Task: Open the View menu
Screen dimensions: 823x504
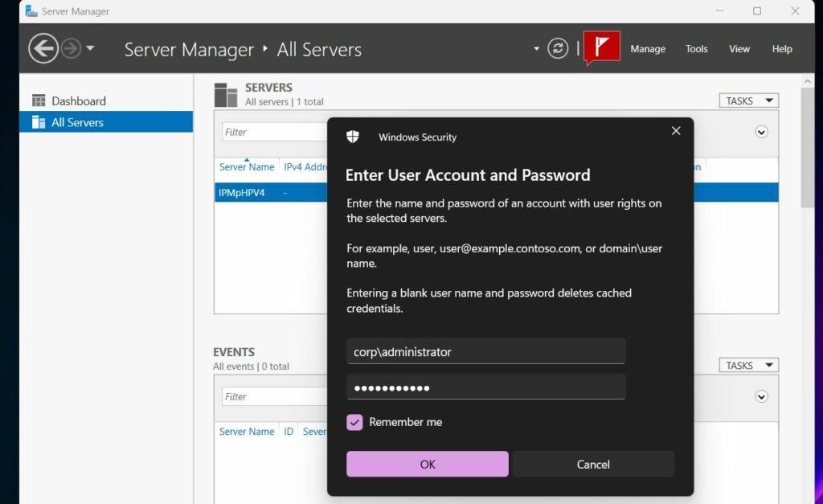Action: (739, 49)
